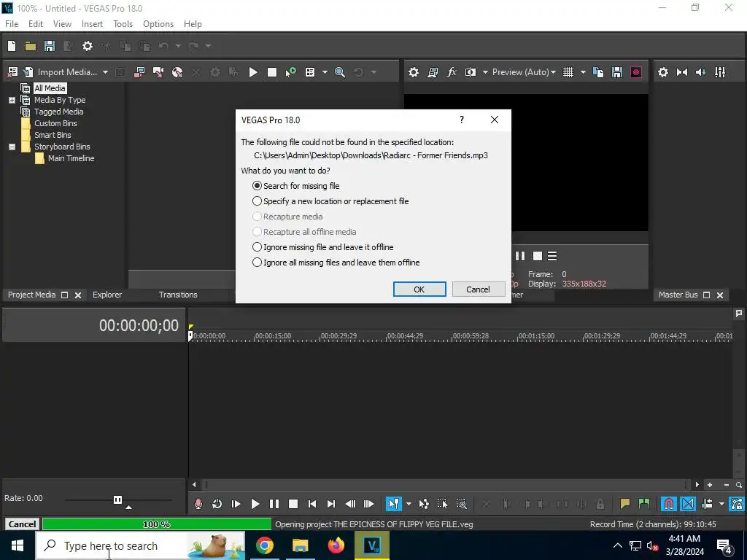Confirm dialog with OK button

(419, 289)
